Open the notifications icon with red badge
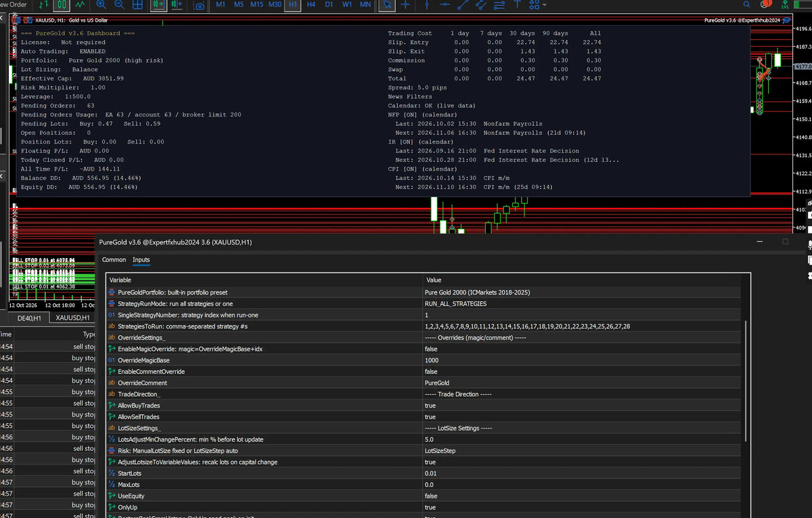This screenshot has height=518, width=812. point(765,4)
